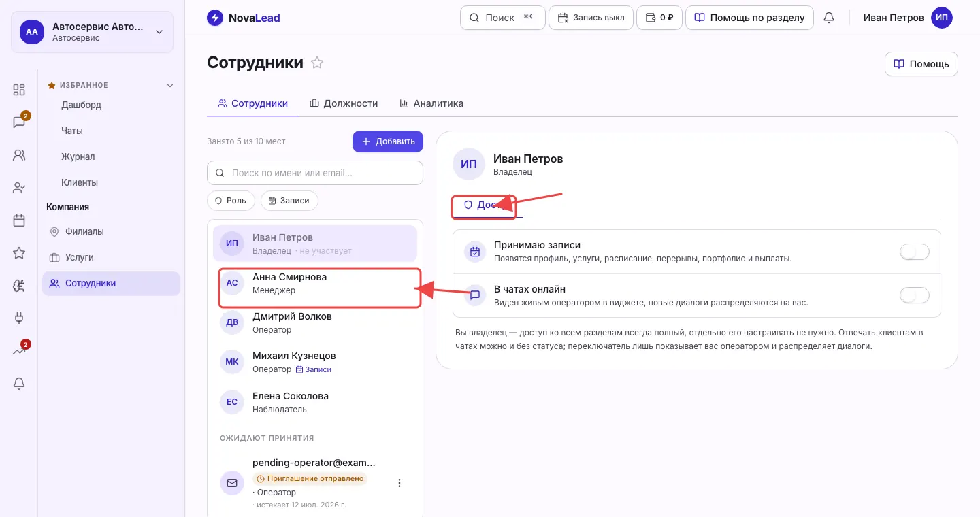The width and height of the screenshot is (980, 517).
Task: Click the chat icon beside В чатах онлайн
Action: (475, 295)
